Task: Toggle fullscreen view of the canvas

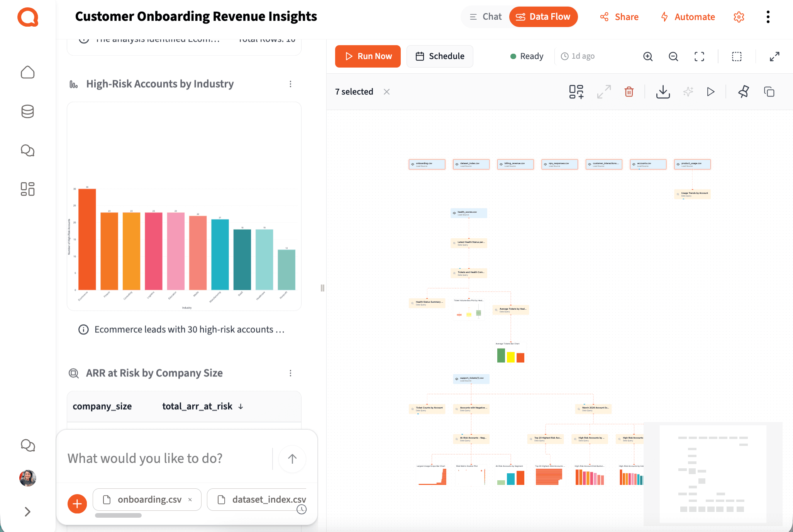Action: coord(774,56)
